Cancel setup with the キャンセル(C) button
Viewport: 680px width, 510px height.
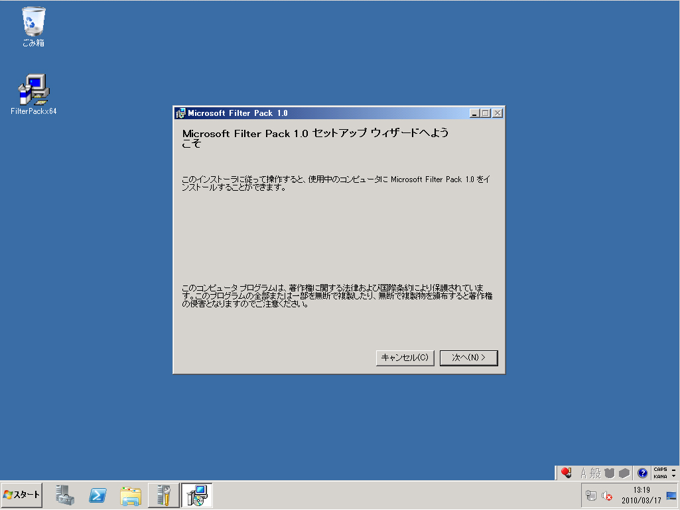[405, 358]
